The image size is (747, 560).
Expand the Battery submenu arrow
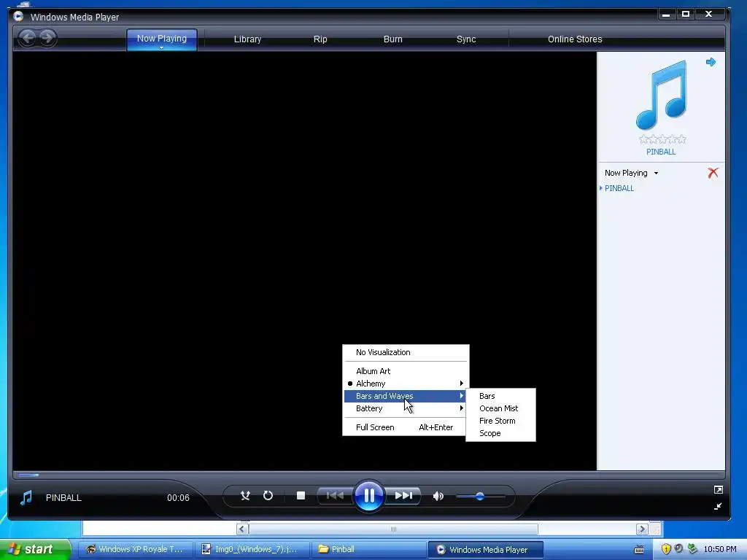click(x=461, y=408)
